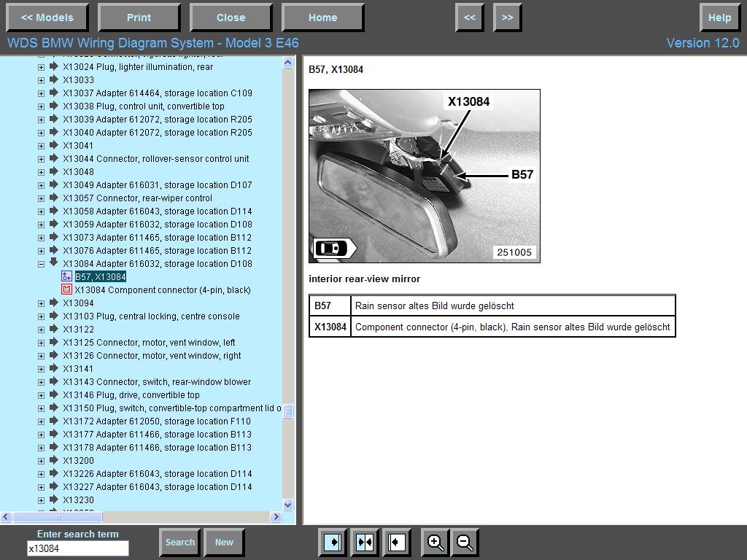Click the horizontal scrollbar right arrow

click(x=276, y=517)
